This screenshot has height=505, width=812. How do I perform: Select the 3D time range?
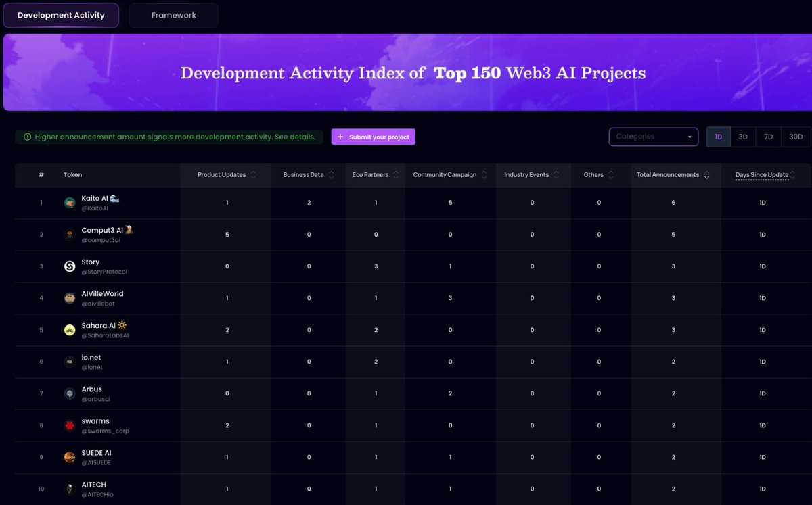(743, 137)
